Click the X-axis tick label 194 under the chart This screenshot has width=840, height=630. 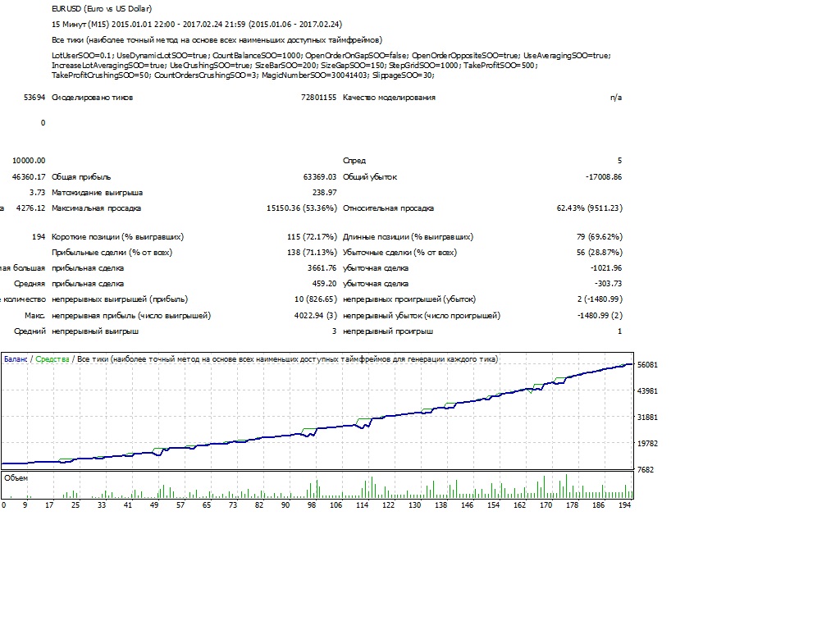tap(624, 505)
